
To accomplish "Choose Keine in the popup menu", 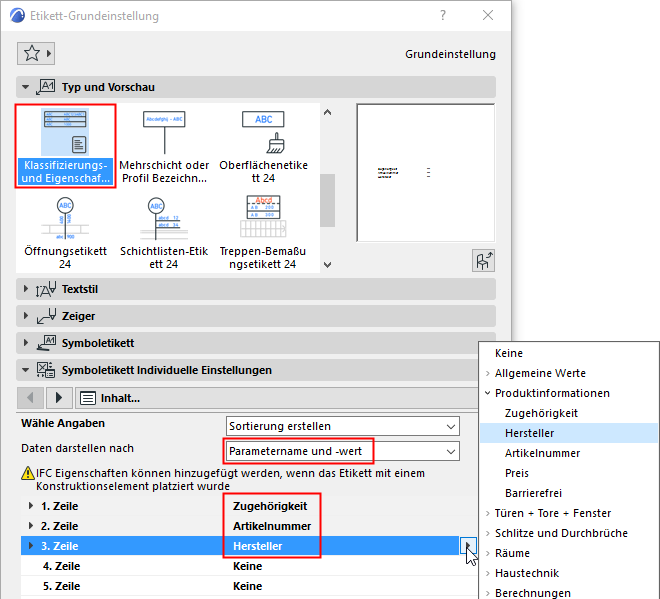I will click(509, 353).
